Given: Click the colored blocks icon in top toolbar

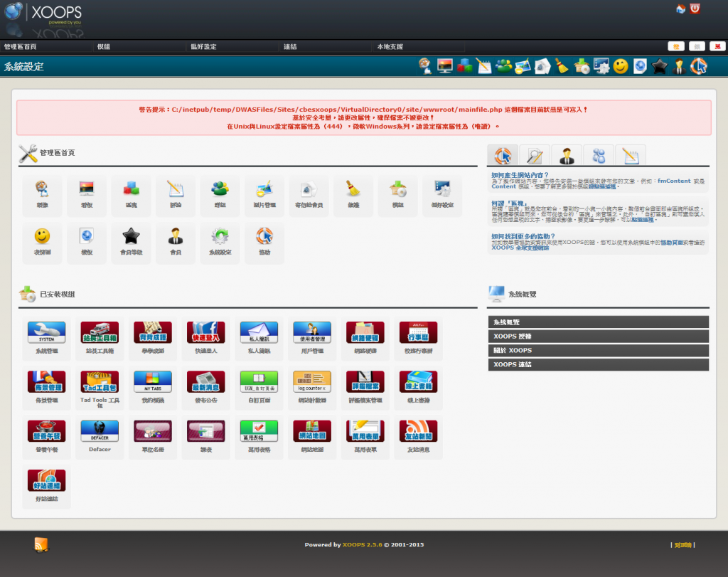Looking at the screenshot, I should [x=465, y=66].
